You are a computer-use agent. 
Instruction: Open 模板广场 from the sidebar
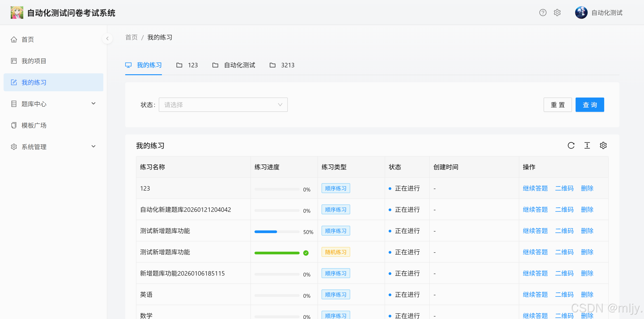coord(34,125)
